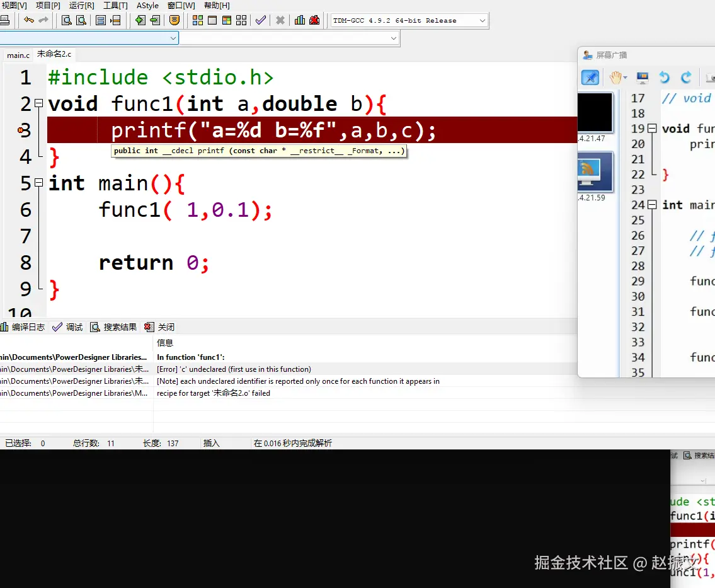The height and width of the screenshot is (588, 715).
Task: Open Replace with the second magnifier icon
Action: [81, 20]
